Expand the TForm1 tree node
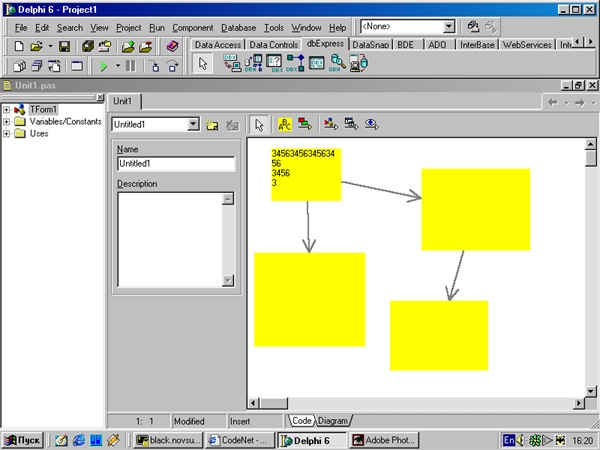 pyautogui.click(x=6, y=109)
